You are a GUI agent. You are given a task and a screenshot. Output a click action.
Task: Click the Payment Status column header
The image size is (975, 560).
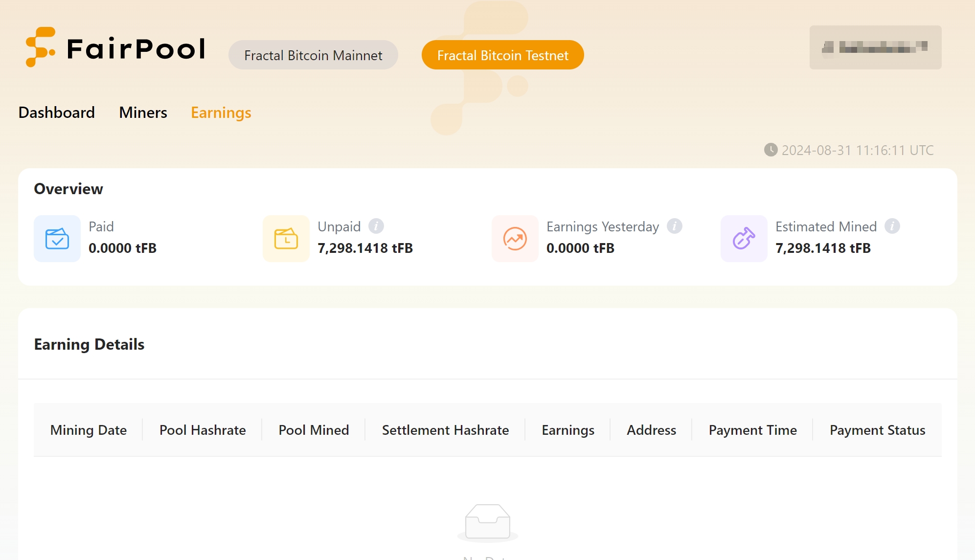pyautogui.click(x=877, y=430)
